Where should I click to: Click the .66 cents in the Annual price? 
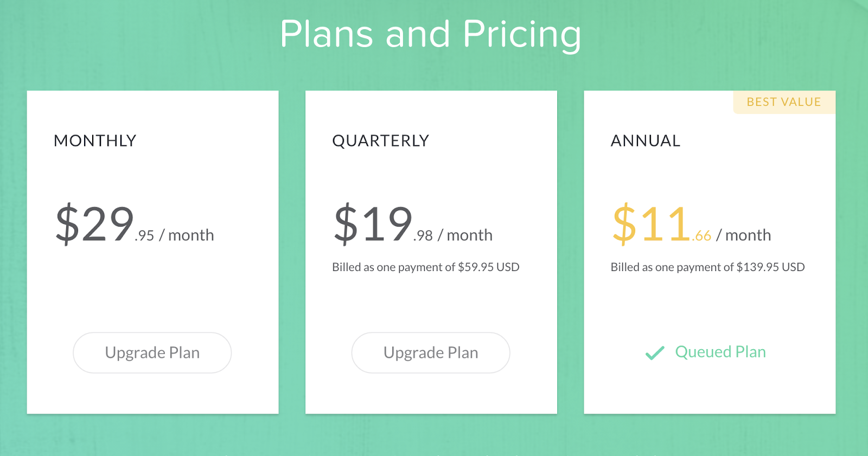coord(701,236)
